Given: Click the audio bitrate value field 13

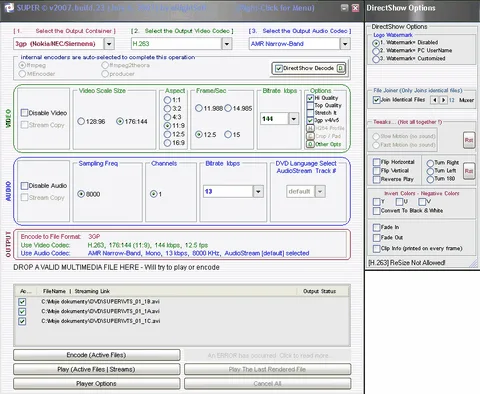Looking at the screenshot, I should (x=228, y=191).
